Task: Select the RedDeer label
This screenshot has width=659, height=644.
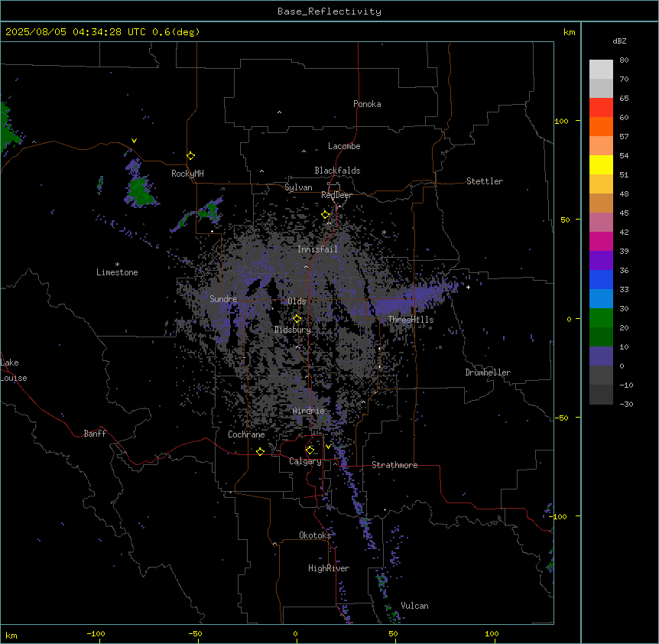Action: (x=336, y=195)
